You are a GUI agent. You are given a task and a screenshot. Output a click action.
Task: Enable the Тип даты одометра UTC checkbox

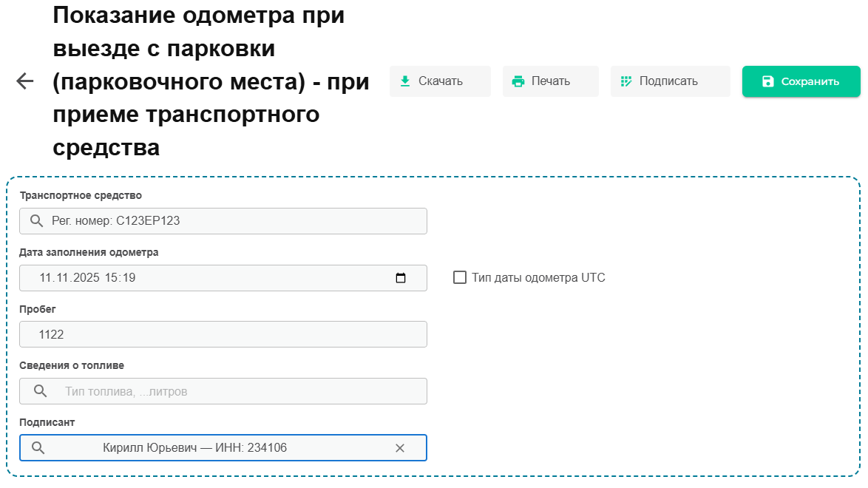pos(460,278)
